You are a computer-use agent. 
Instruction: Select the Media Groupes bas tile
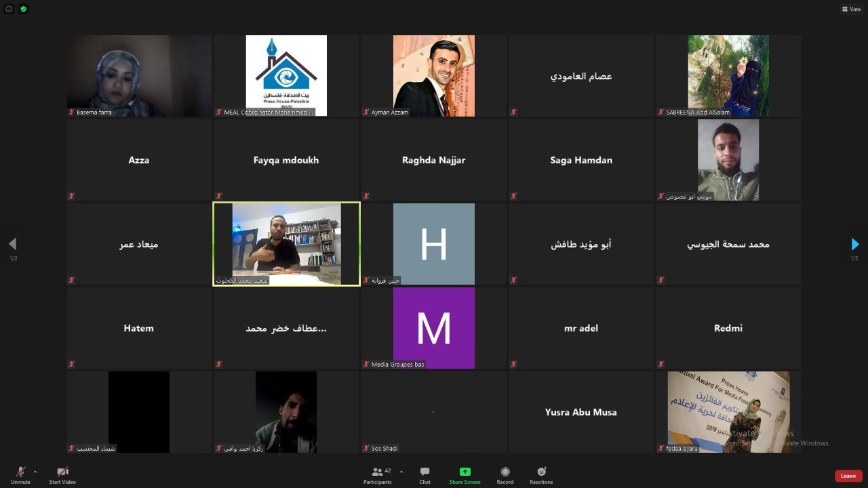coord(433,328)
